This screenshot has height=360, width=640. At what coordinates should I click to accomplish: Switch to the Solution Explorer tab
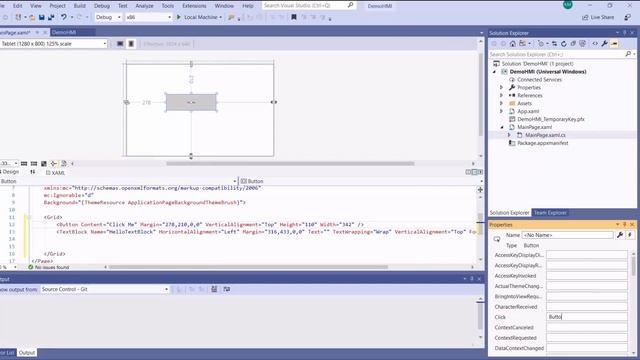pos(509,213)
